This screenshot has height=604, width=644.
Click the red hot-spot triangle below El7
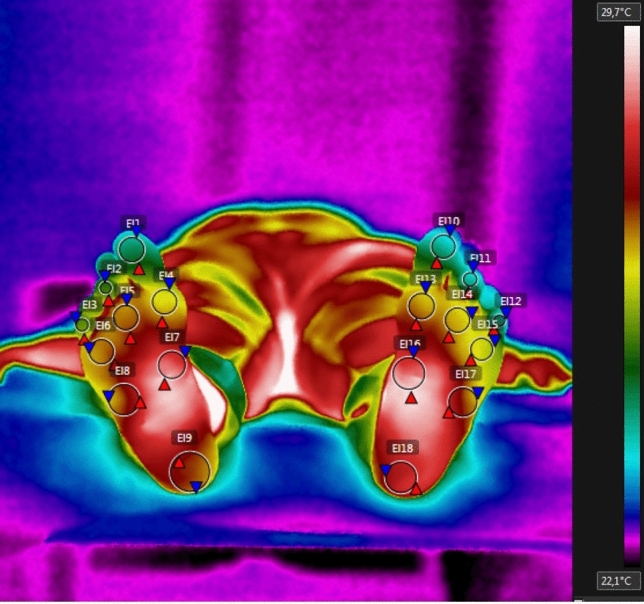tap(164, 384)
